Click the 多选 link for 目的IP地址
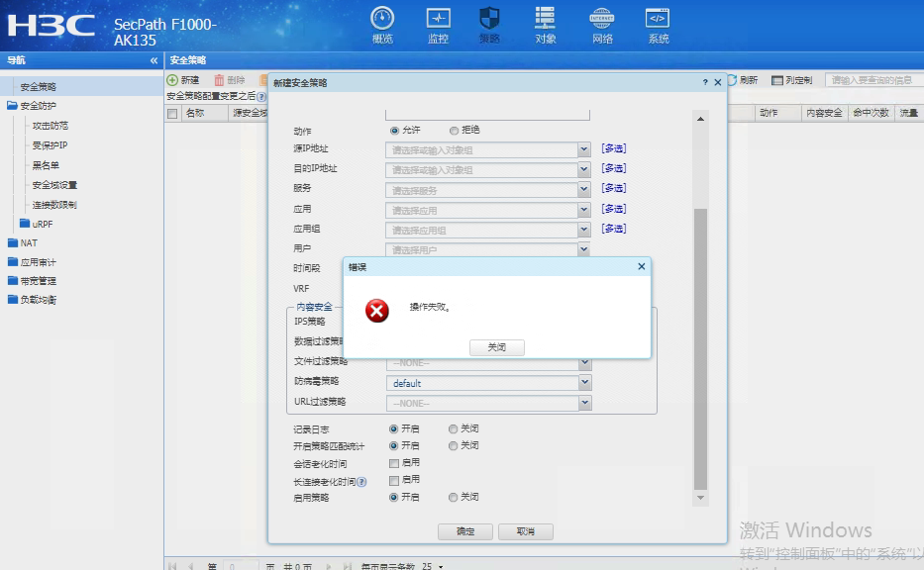This screenshot has height=570, width=924. pos(613,168)
